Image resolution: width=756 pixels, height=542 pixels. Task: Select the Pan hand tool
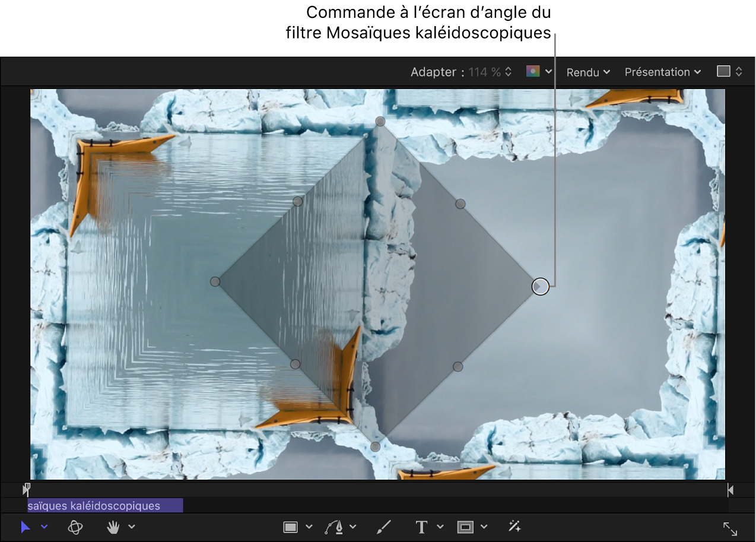[113, 527]
